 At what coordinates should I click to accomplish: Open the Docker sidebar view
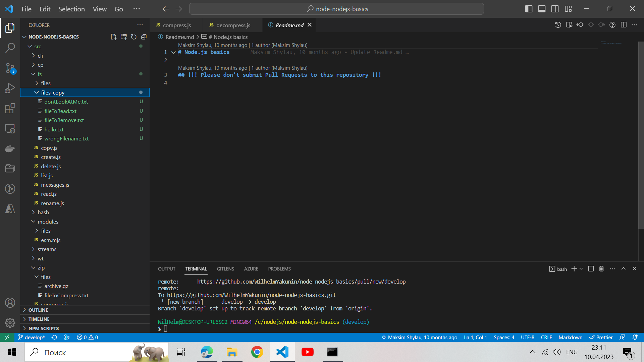pyautogui.click(x=10, y=148)
